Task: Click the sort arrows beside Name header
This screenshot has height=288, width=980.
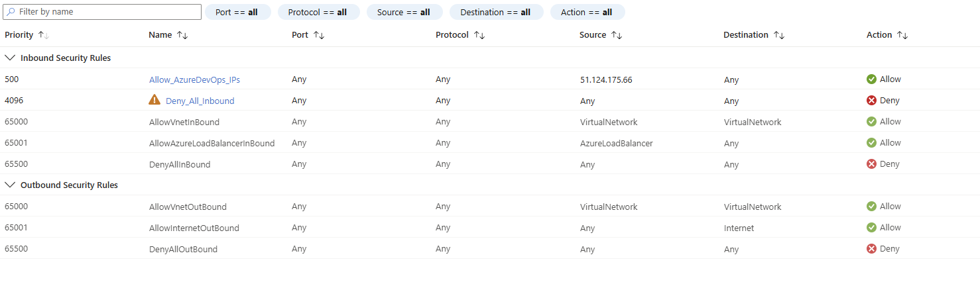Action: point(182,35)
